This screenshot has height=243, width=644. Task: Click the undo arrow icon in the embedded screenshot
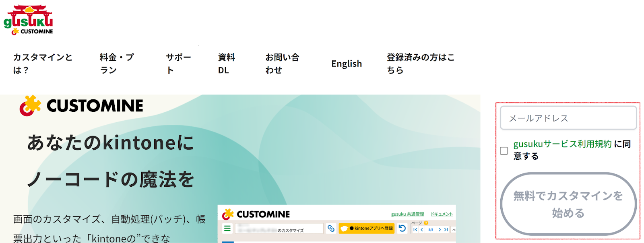point(402,229)
